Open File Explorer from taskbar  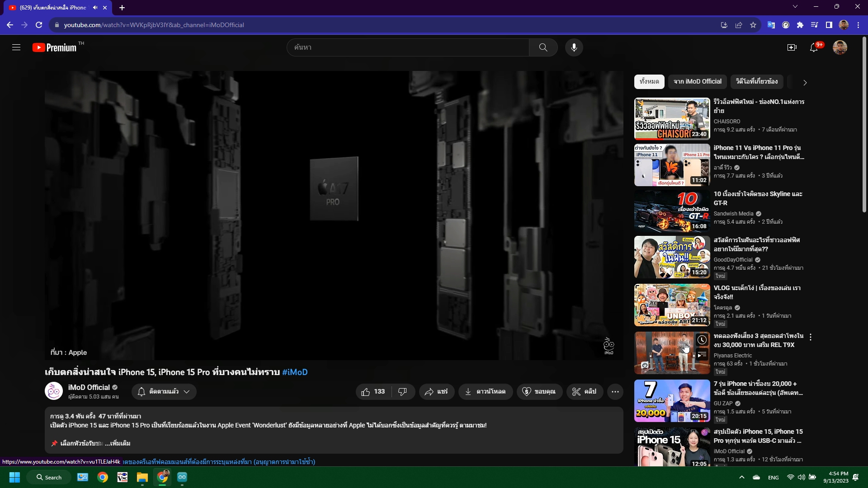pos(142,477)
